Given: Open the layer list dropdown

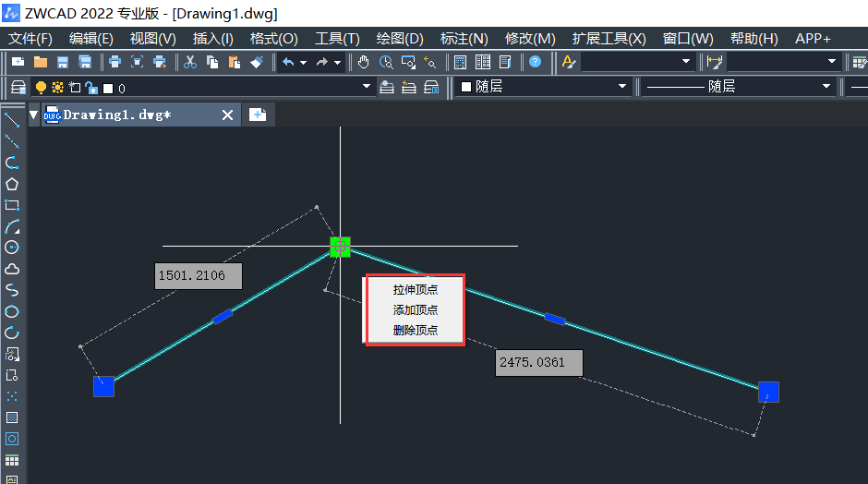Looking at the screenshot, I should coord(366,87).
